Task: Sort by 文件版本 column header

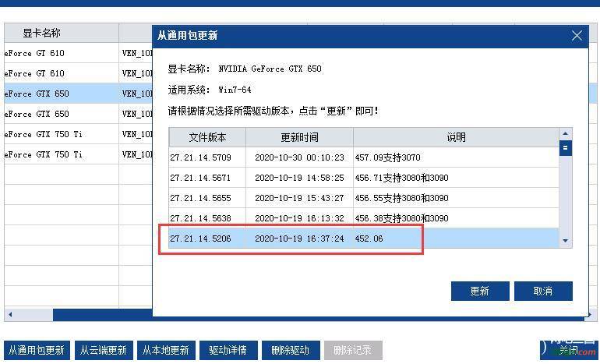Action: tap(207, 137)
